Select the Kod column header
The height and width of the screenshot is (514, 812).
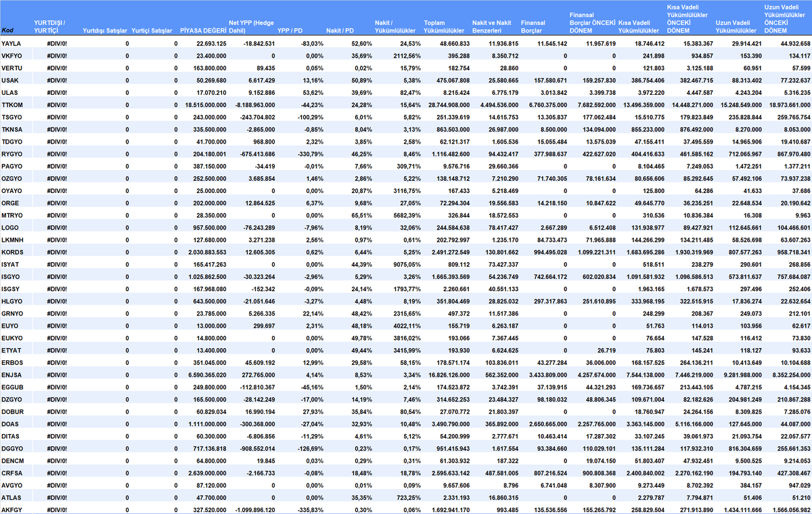(7, 30)
